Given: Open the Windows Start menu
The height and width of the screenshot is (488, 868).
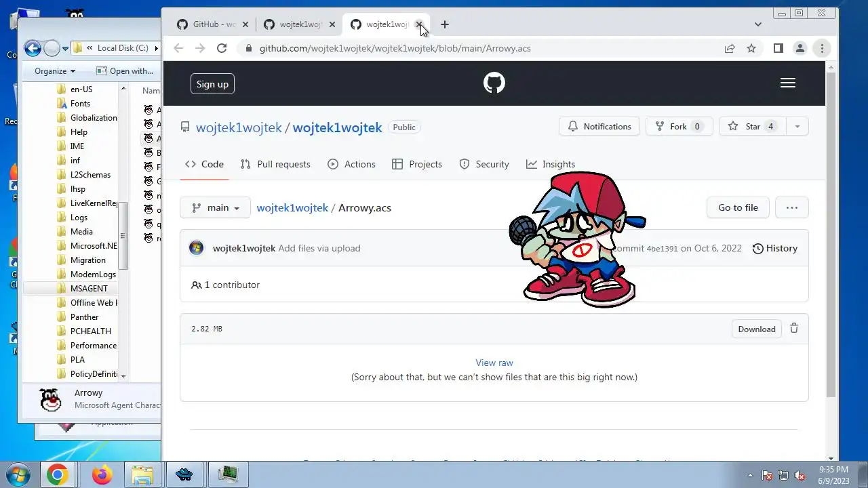Looking at the screenshot, I should [16, 474].
